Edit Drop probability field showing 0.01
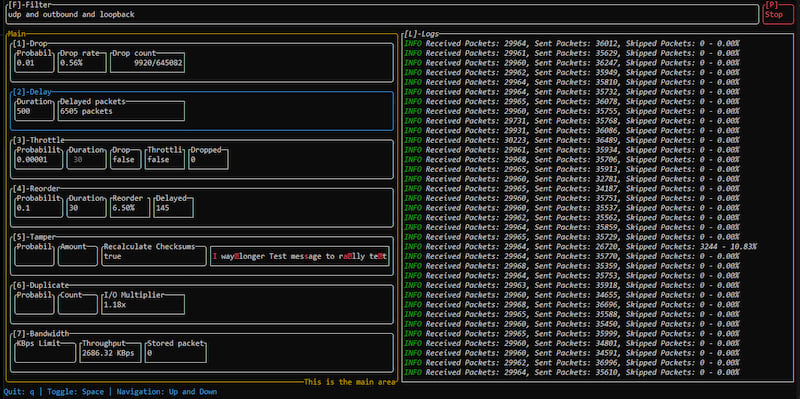 (34, 62)
